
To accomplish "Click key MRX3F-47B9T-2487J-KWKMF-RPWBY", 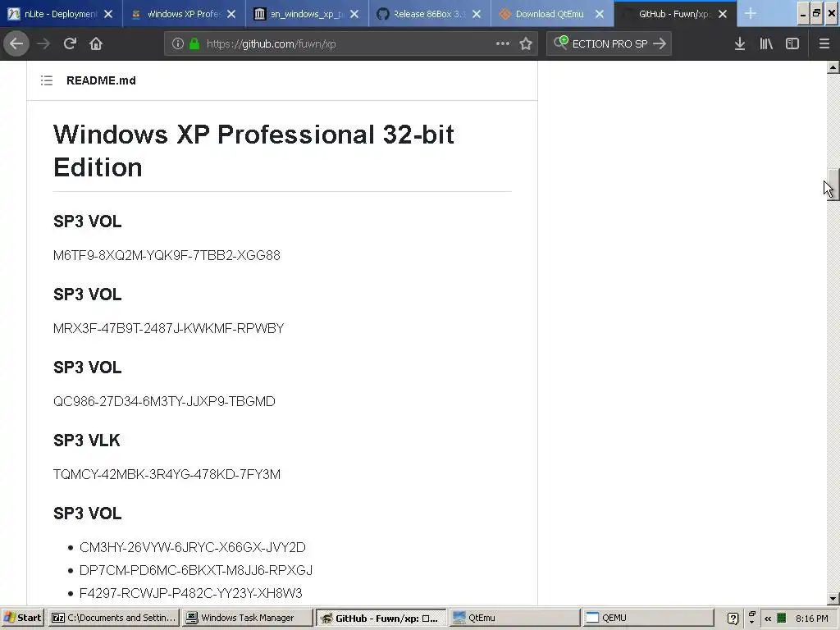I will [169, 328].
